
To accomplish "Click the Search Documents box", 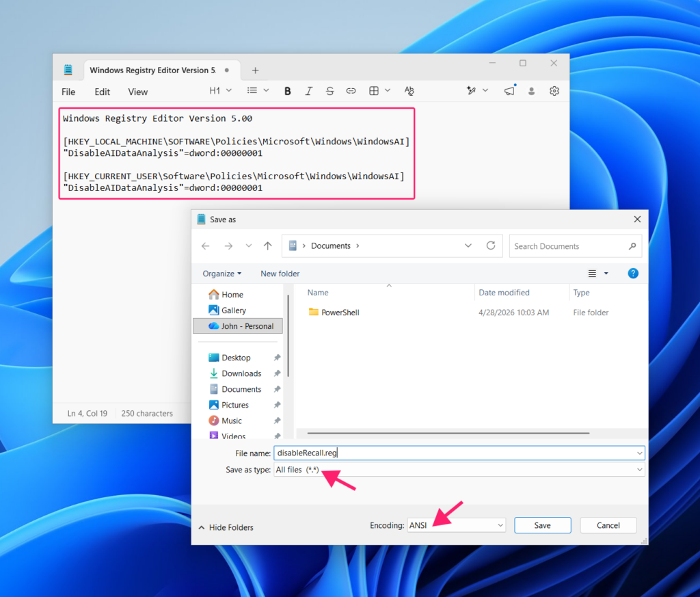I will pyautogui.click(x=576, y=246).
